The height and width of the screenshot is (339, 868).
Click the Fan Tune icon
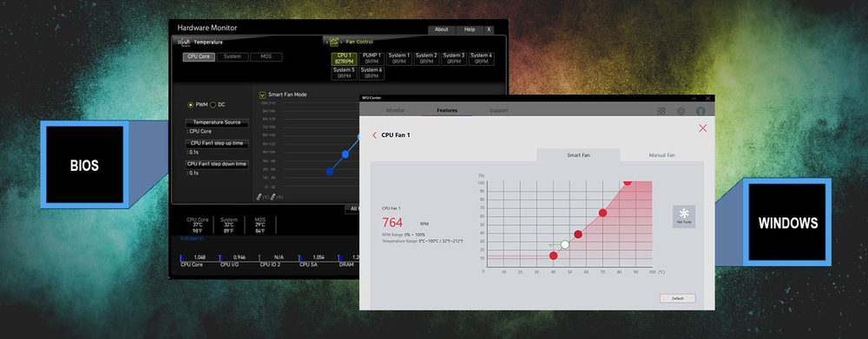pyautogui.click(x=684, y=216)
